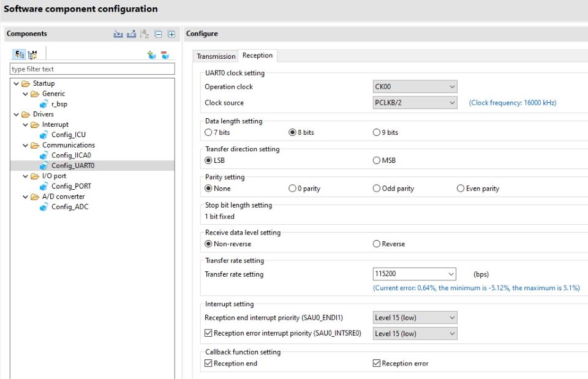Viewport: 588px width, 379px height.
Task: Select the export configuration icon
Action: (x=131, y=34)
